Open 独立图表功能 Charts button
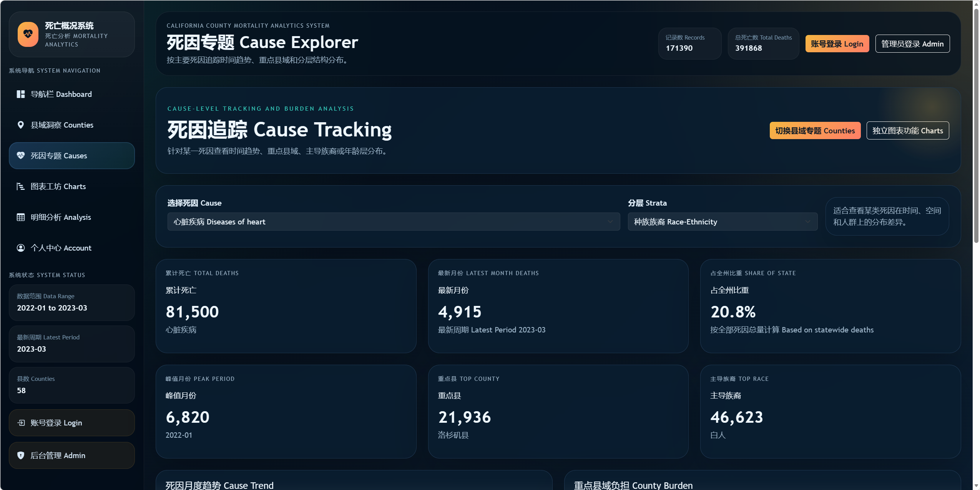Viewport: 980px width, 490px height. coord(907,131)
